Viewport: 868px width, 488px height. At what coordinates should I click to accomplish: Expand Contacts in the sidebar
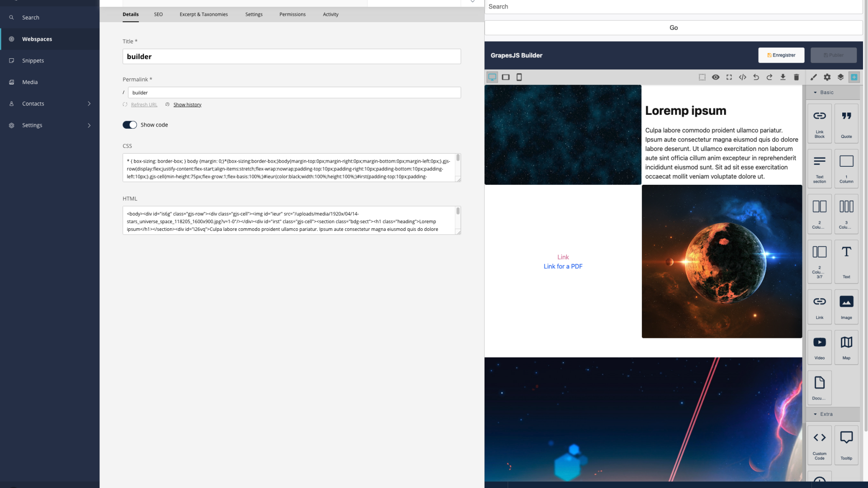[x=50, y=104]
